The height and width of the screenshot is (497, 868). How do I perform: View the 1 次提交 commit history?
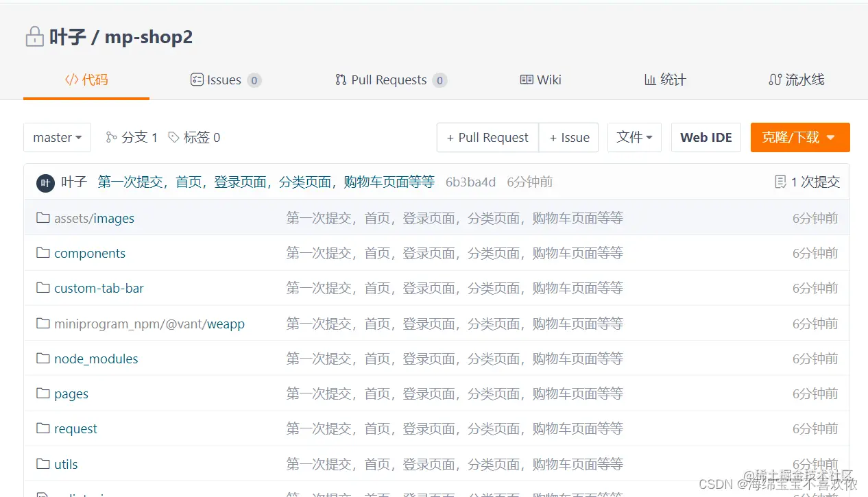pyautogui.click(x=807, y=182)
